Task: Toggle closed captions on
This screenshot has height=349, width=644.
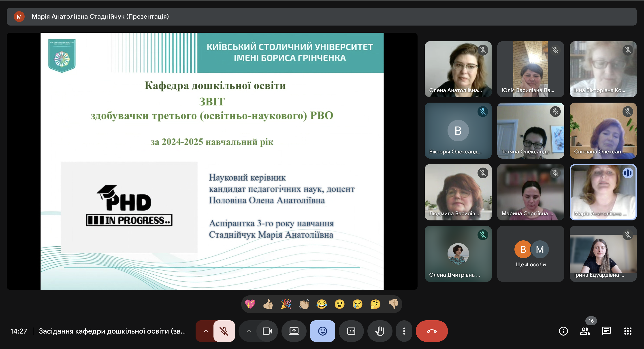Action: (351, 331)
